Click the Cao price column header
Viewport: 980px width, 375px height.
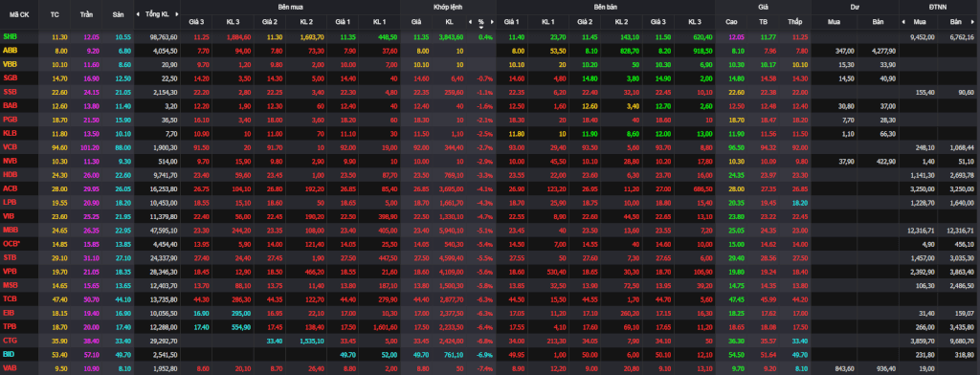[x=731, y=21]
